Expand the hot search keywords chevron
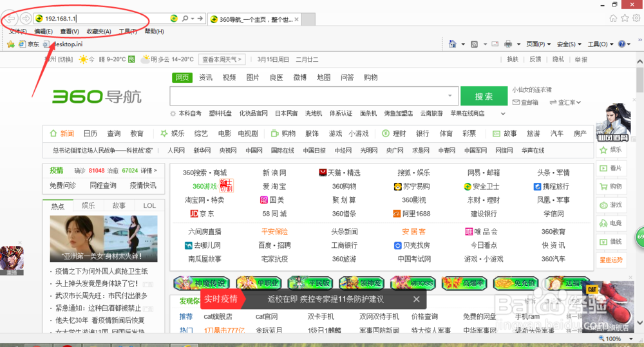Viewport: 644px width, 347px height. tap(503, 113)
